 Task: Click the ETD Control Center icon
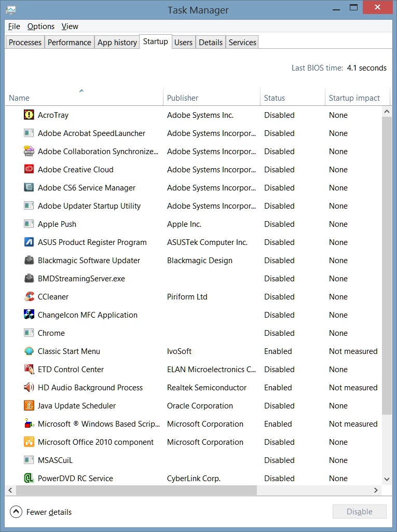point(29,369)
